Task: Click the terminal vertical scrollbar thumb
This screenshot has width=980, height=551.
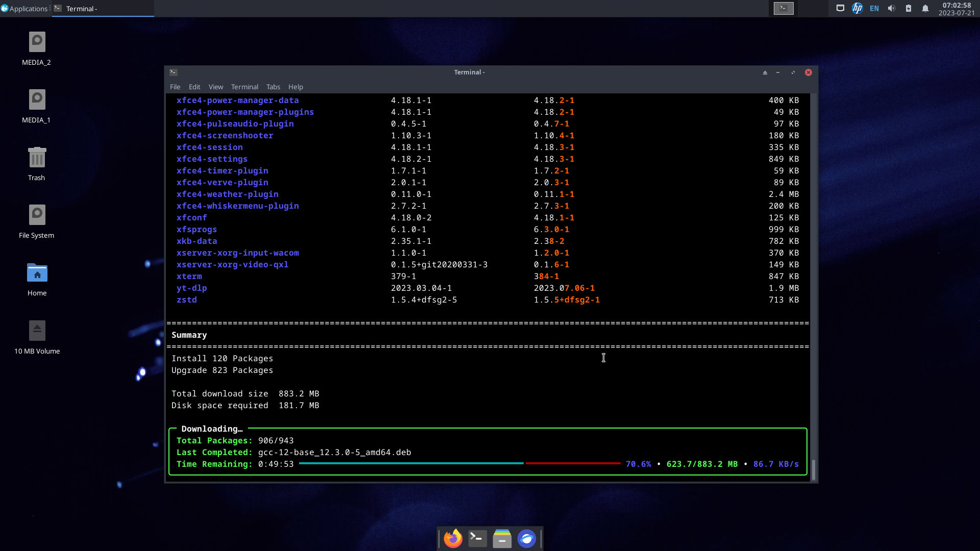Action: [x=814, y=469]
